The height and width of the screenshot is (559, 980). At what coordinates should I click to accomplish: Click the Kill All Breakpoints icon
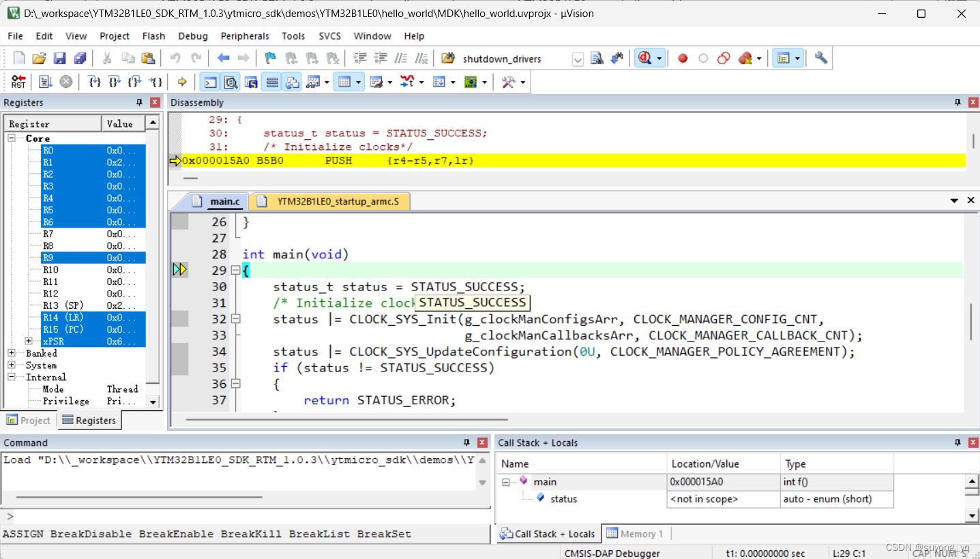pos(745,59)
